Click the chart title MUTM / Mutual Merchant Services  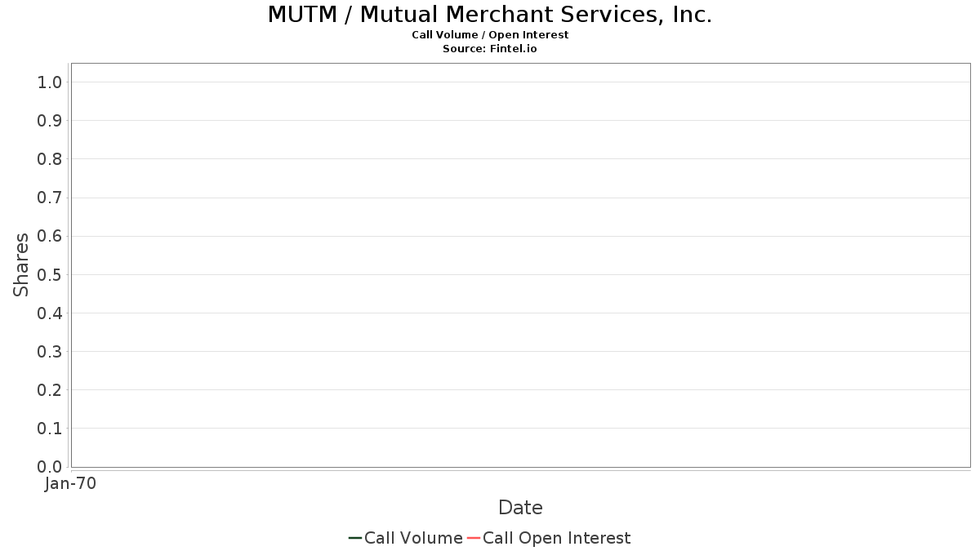(x=490, y=15)
